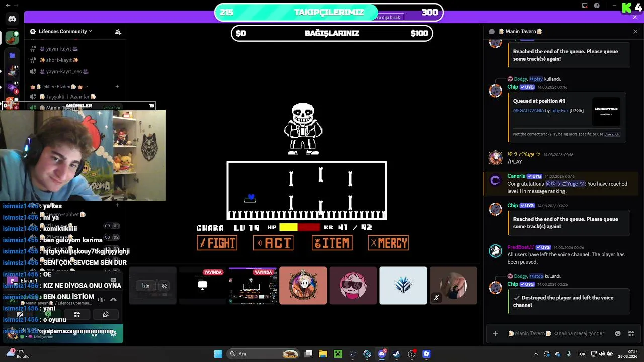The image size is (644, 362).
Task: Select the pink sunglasses avatar participant tile
Action: pyautogui.click(x=353, y=286)
